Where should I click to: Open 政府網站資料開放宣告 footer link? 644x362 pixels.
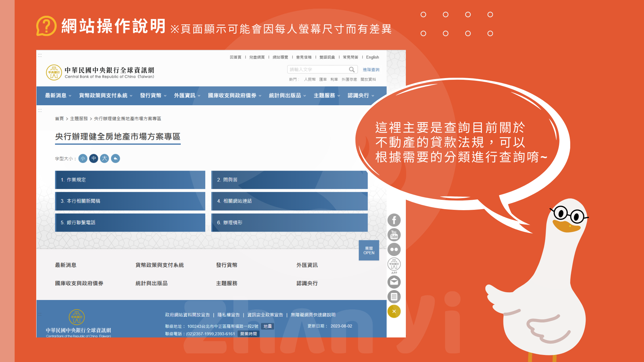click(x=187, y=315)
